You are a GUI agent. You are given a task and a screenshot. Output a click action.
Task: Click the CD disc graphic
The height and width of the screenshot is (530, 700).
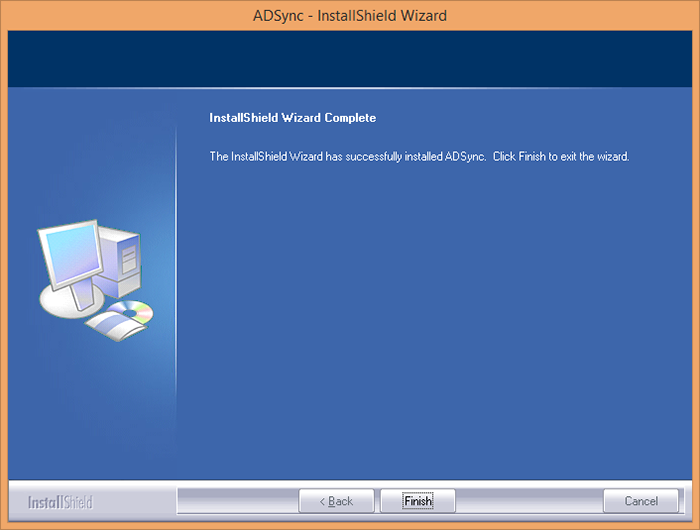point(132,312)
